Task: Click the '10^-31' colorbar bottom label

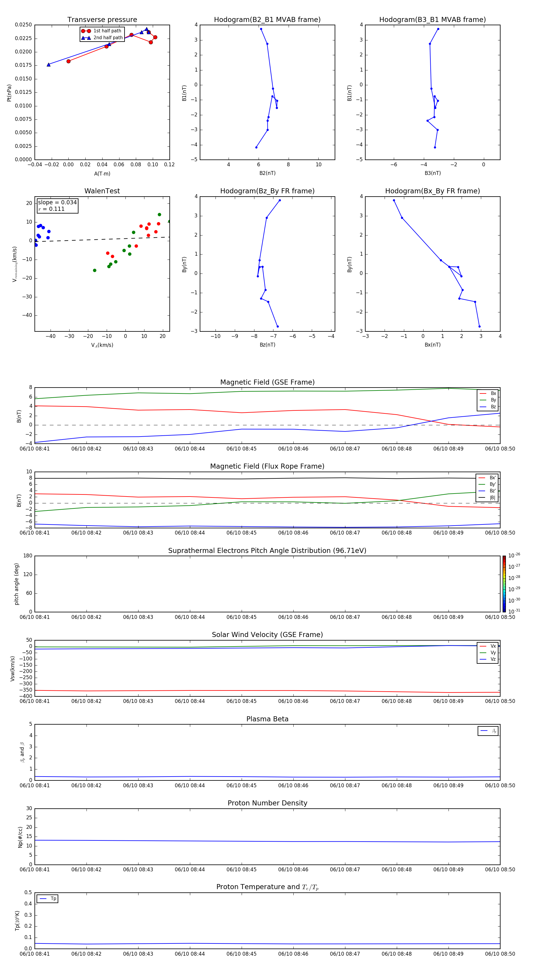Action: pos(514,611)
